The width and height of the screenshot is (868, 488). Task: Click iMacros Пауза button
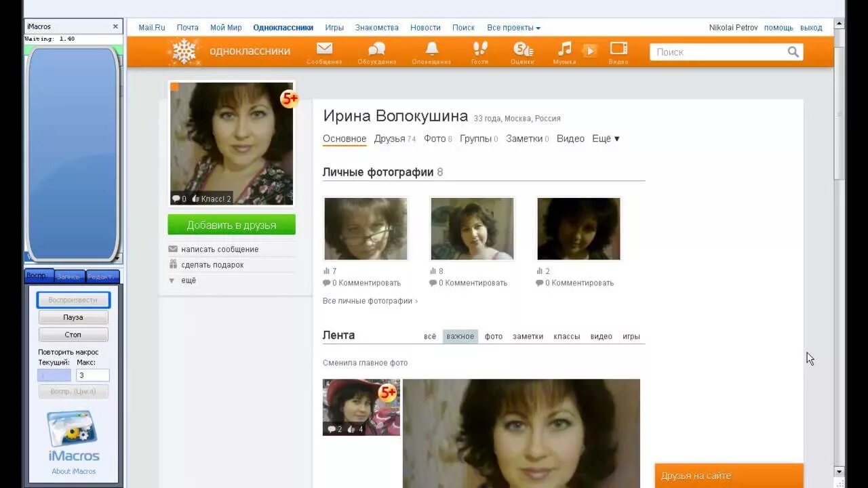coord(73,317)
